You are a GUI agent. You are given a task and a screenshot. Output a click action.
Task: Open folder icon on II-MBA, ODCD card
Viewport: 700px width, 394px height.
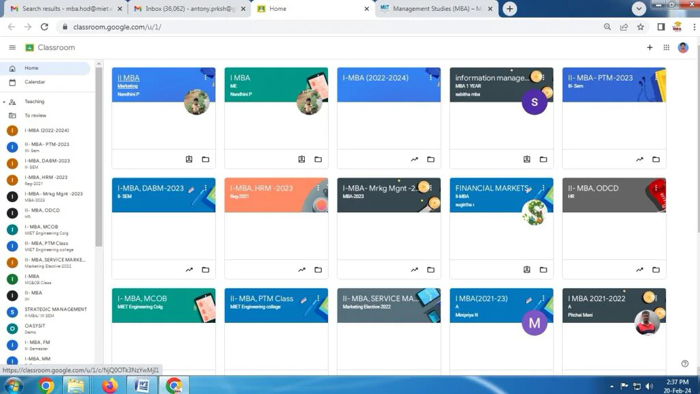[x=656, y=270]
